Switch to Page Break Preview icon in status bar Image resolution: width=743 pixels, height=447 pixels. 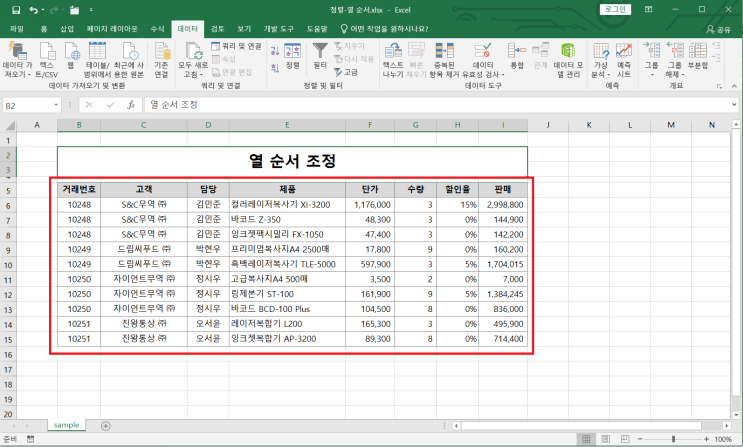pos(625,439)
